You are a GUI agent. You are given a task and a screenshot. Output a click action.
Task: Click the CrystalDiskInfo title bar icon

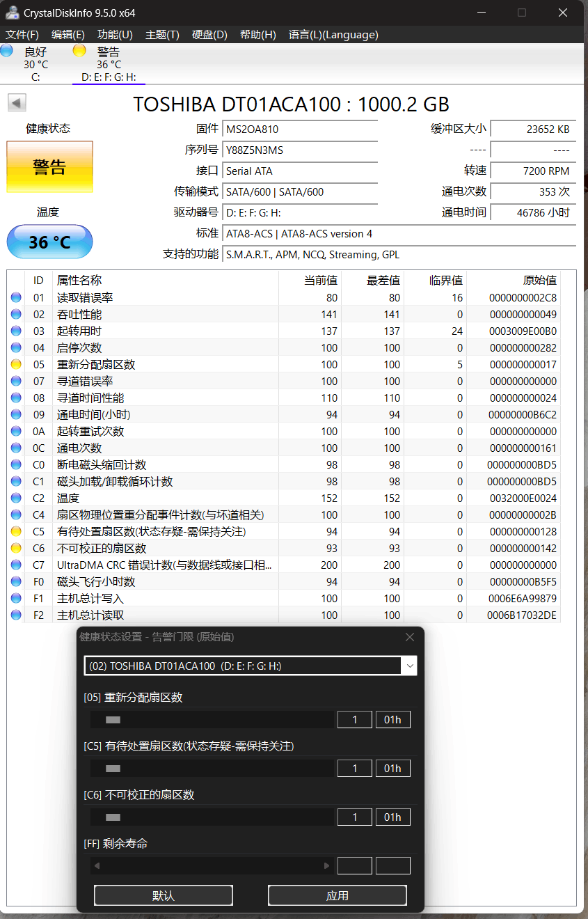tap(12, 12)
